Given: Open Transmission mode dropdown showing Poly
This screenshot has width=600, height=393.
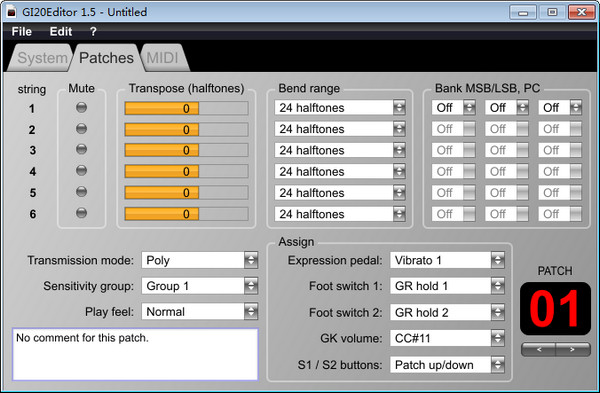Looking at the screenshot, I should tap(200, 260).
